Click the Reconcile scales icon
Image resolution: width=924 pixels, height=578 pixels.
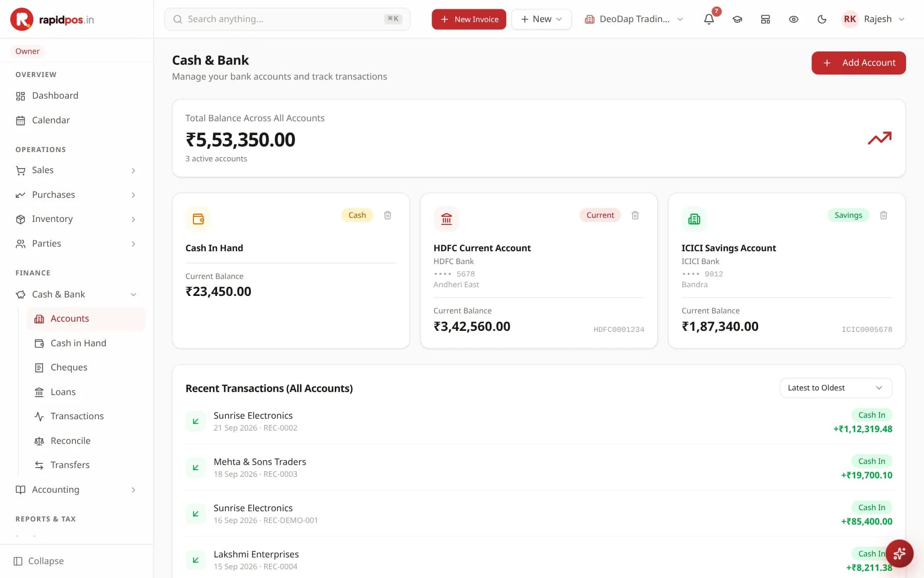39,441
